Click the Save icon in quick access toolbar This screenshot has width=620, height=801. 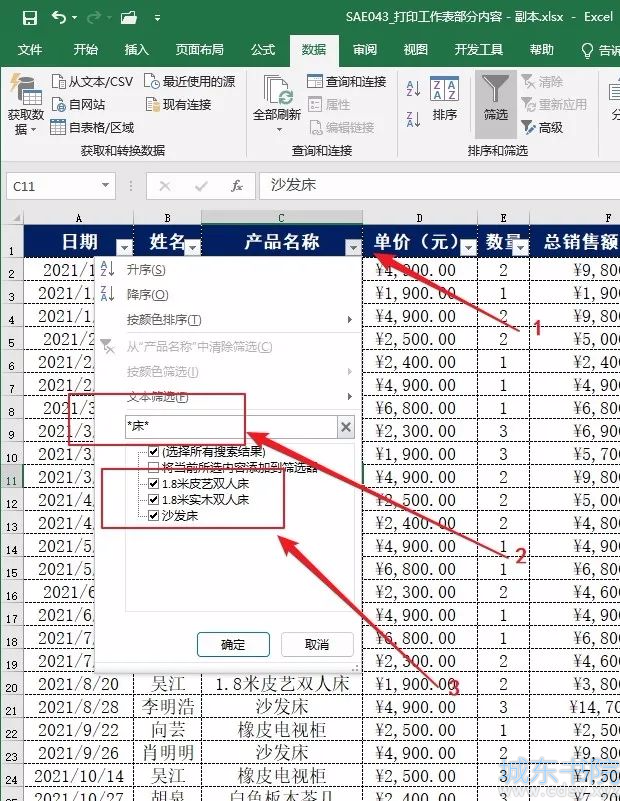30,18
